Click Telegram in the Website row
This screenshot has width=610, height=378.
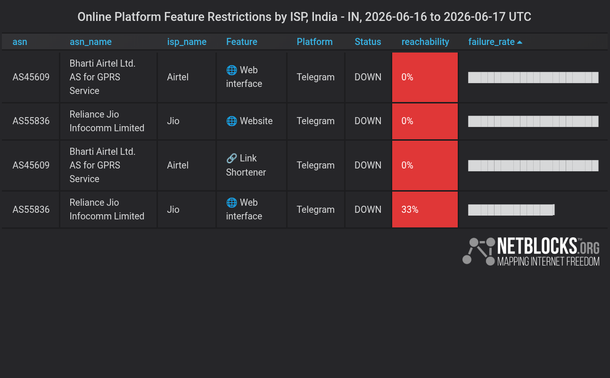click(316, 121)
